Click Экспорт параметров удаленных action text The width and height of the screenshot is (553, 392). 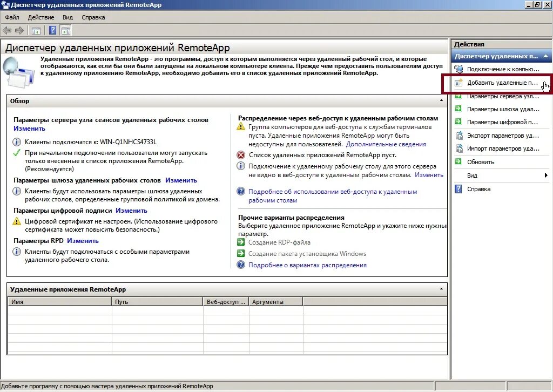[x=503, y=136]
